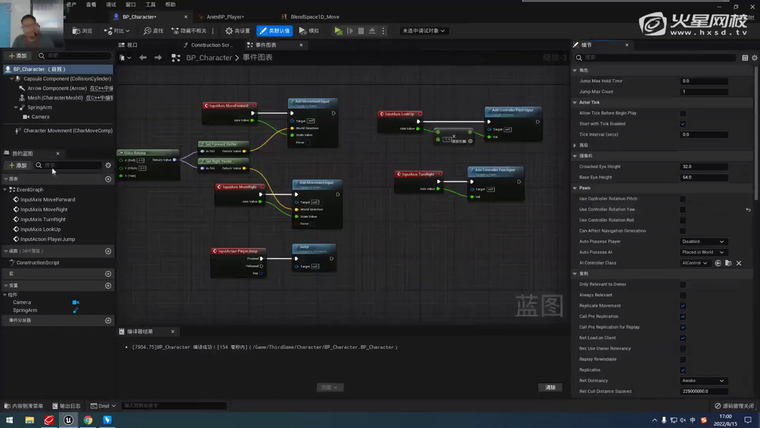Toggle Start with Tick Enabled checkbox
The width and height of the screenshot is (760, 428).
pyautogui.click(x=683, y=124)
